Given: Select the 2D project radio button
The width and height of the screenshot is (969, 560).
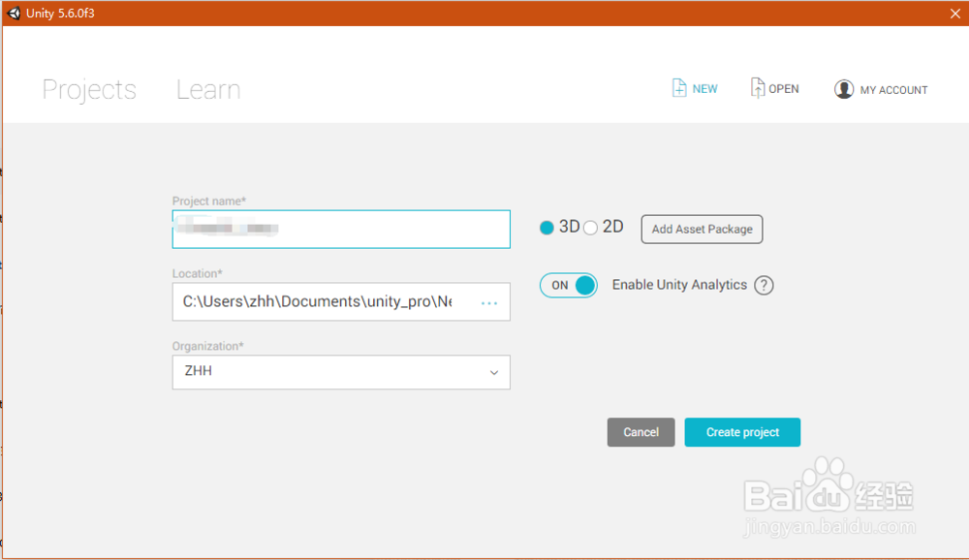Looking at the screenshot, I should tap(590, 228).
